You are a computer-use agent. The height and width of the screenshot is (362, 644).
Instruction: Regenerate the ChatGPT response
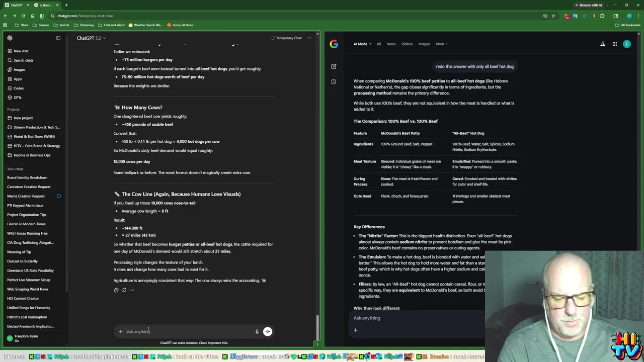(124, 290)
